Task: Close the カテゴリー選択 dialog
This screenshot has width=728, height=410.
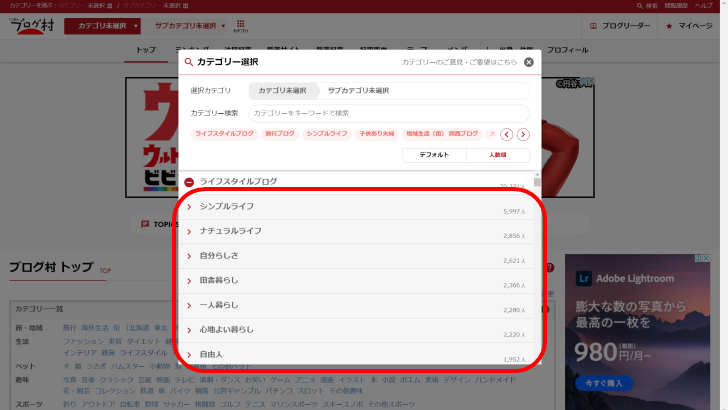Action: (x=529, y=62)
